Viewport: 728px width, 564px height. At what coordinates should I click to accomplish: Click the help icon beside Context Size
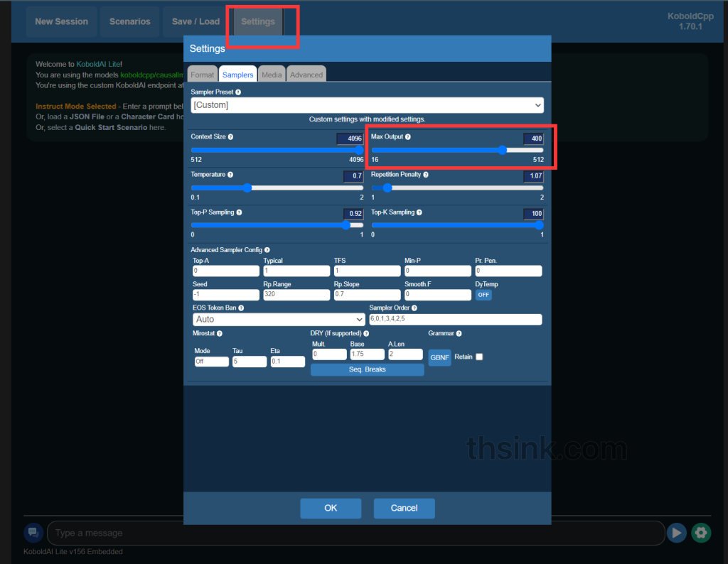tap(231, 136)
